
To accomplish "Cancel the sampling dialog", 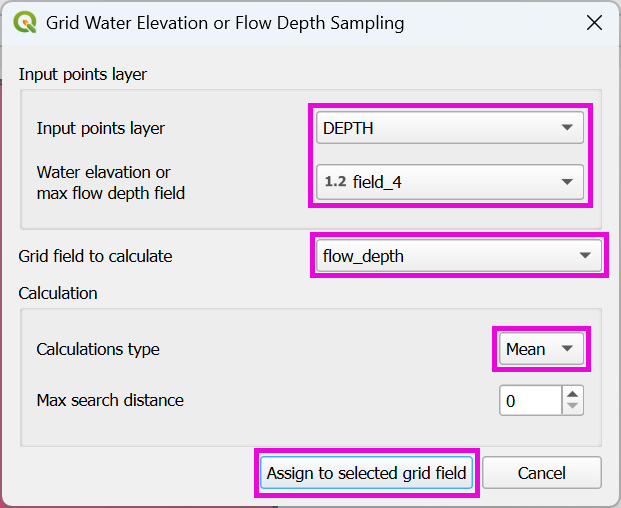I will 542,473.
